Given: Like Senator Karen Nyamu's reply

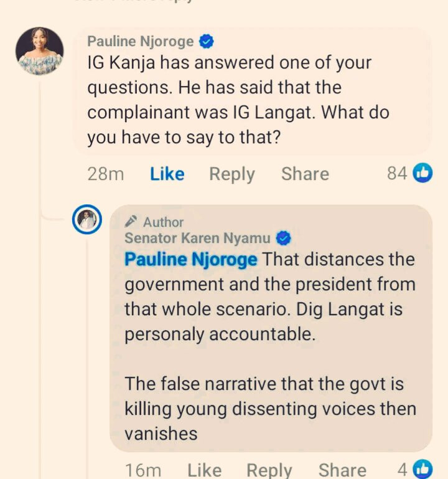Looking at the screenshot, I should [204, 470].
